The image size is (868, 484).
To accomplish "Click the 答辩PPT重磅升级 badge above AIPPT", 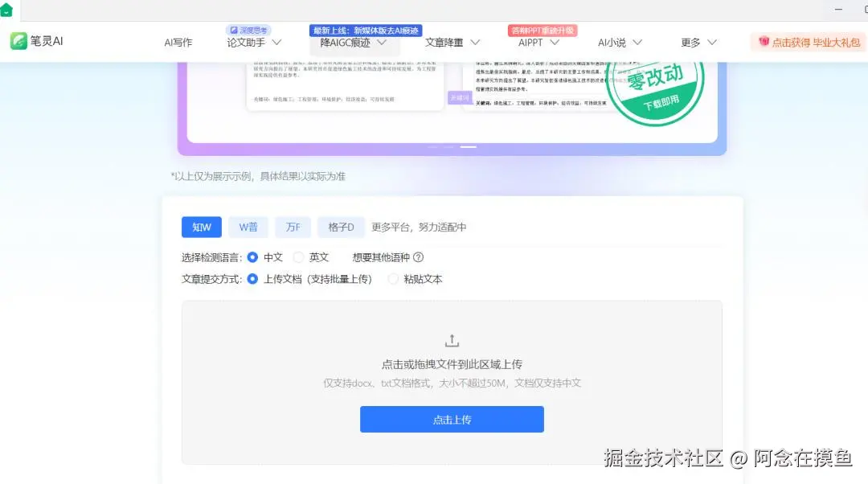I will 542,31.
